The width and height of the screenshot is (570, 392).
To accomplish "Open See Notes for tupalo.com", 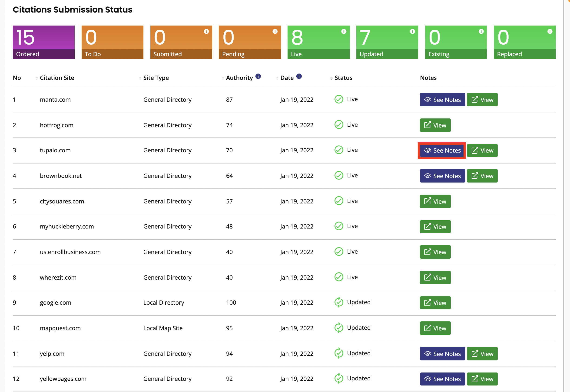I will 442,150.
